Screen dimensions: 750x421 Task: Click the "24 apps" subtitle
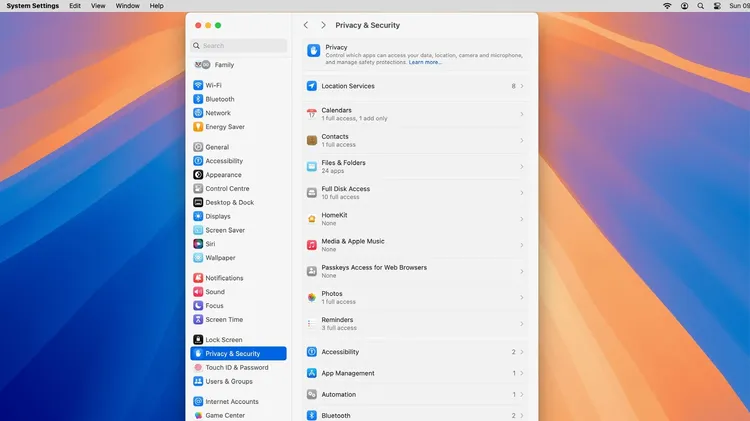point(332,171)
